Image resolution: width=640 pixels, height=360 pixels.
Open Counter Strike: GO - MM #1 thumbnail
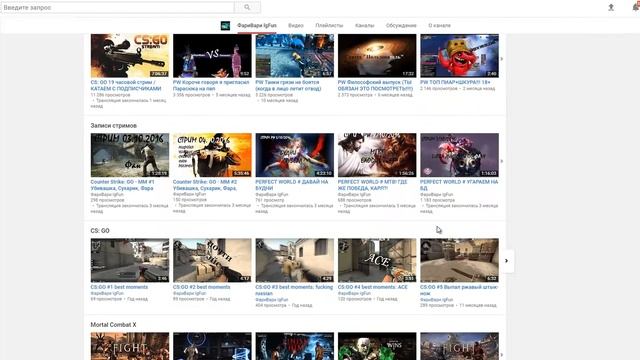[130, 155]
